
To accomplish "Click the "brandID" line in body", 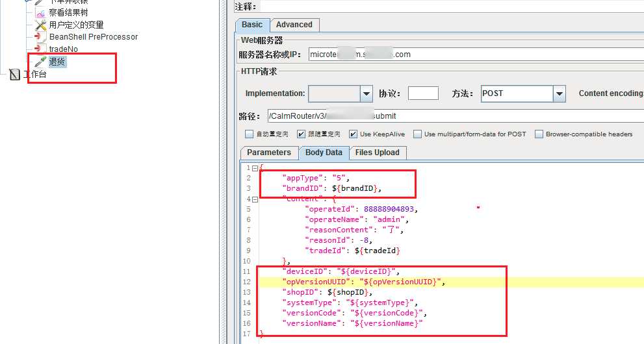I will pyautogui.click(x=332, y=189).
